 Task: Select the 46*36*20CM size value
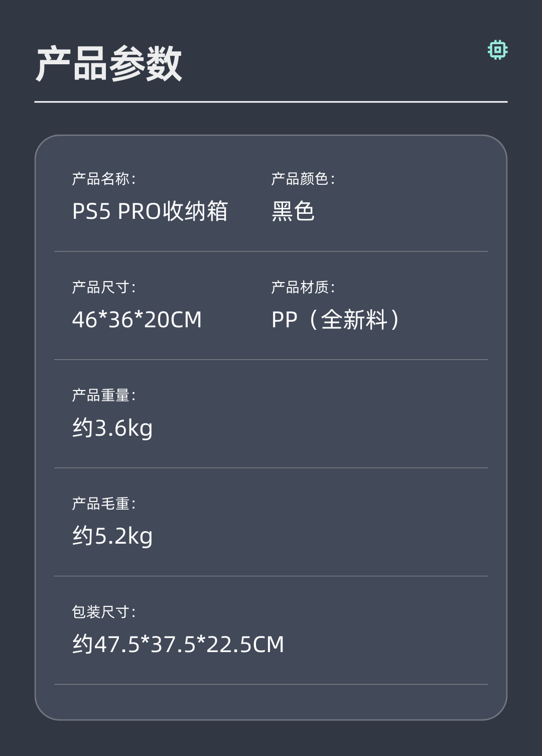pos(137,320)
